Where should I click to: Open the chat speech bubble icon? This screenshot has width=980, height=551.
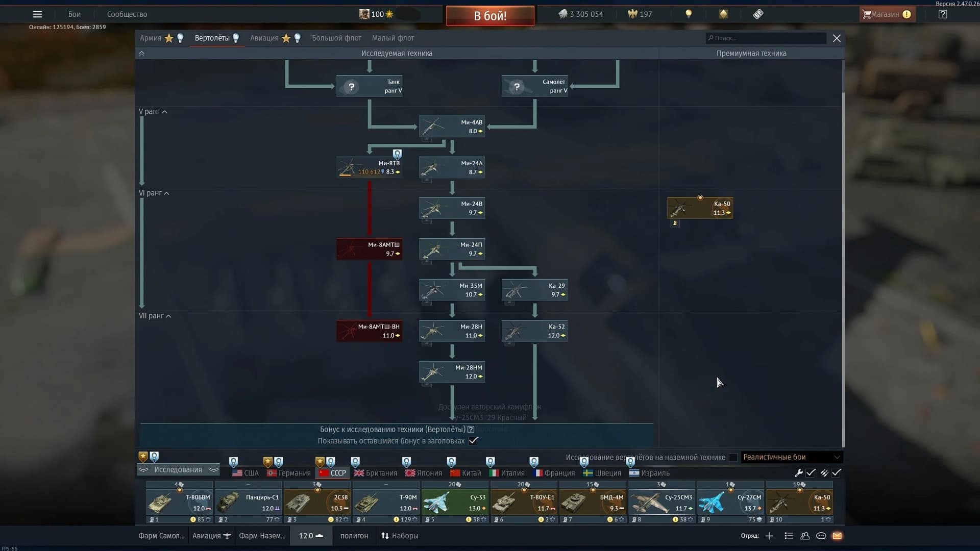pos(821,536)
